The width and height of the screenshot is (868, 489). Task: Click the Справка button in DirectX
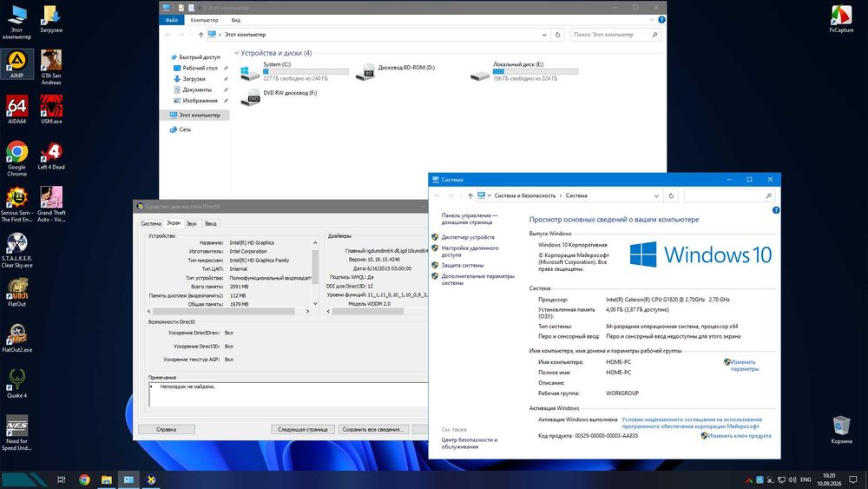pyautogui.click(x=166, y=429)
